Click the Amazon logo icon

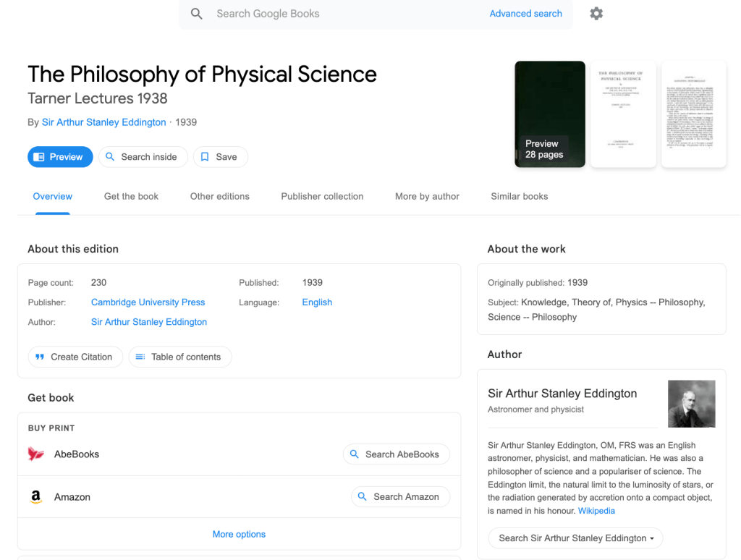[x=36, y=497]
